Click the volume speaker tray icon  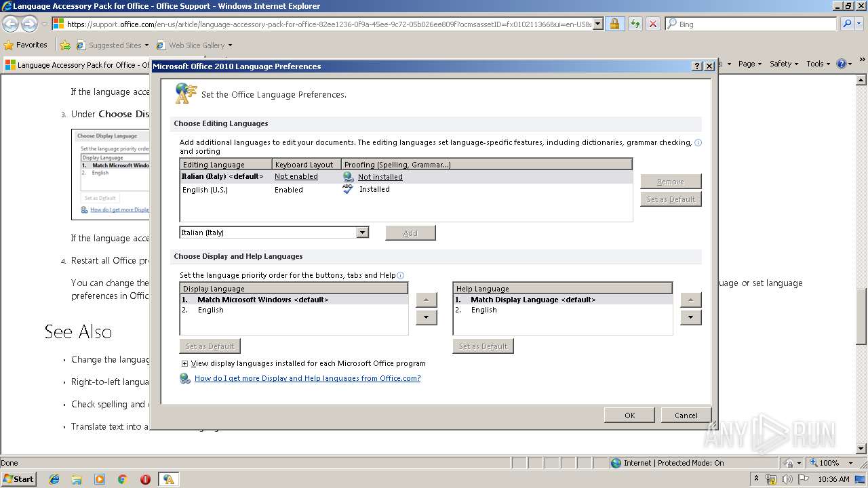click(787, 480)
